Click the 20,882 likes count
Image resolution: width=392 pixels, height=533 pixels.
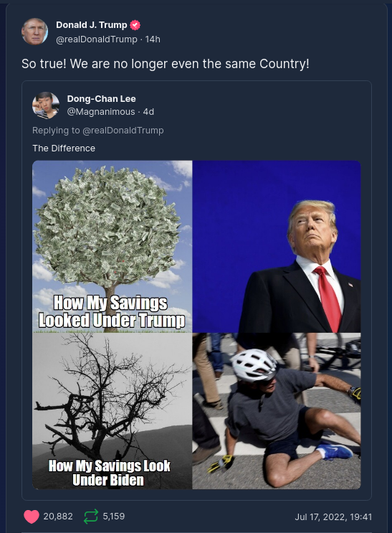click(58, 517)
